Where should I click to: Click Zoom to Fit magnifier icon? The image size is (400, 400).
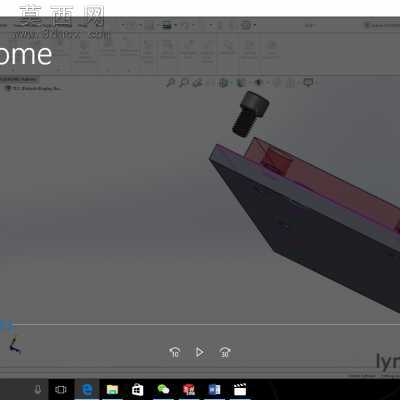[170, 82]
